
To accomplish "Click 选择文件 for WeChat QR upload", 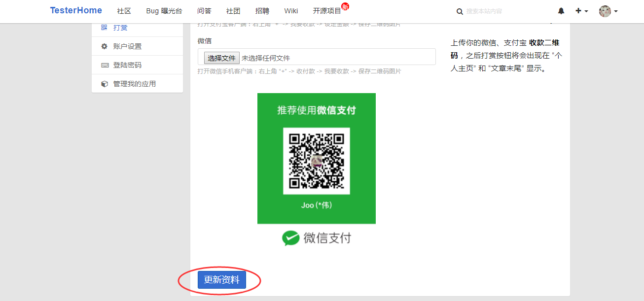I will [x=221, y=58].
